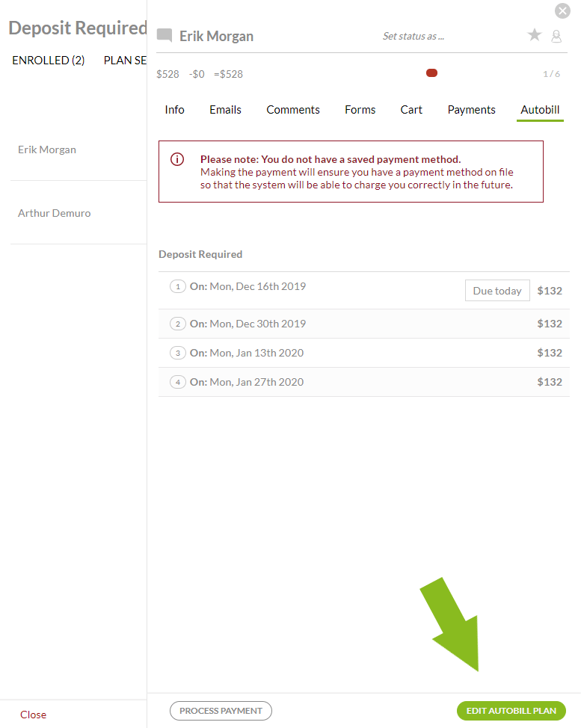Screen dimensions: 581x728
Task: Click Edit Autobill Plan button
Action: 511,711
